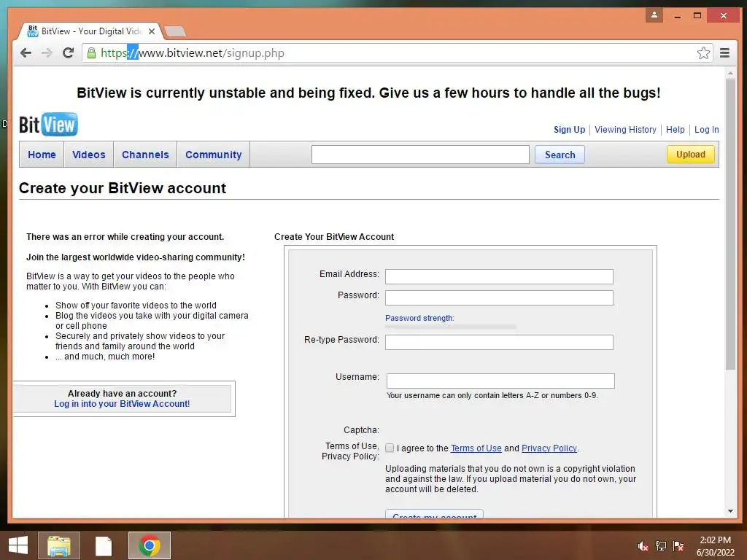The height and width of the screenshot is (560, 747).
Task: Open the Videos navigation tab
Action: (88, 155)
